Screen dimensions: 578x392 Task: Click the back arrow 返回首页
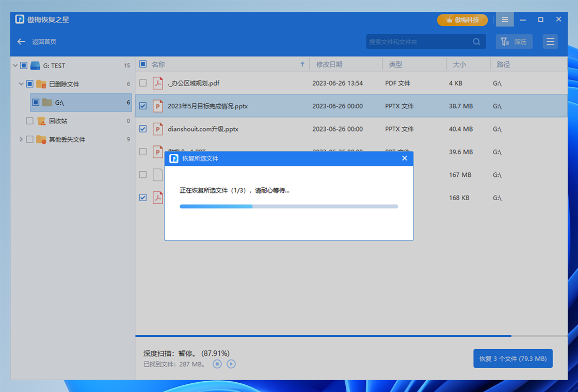tap(22, 42)
